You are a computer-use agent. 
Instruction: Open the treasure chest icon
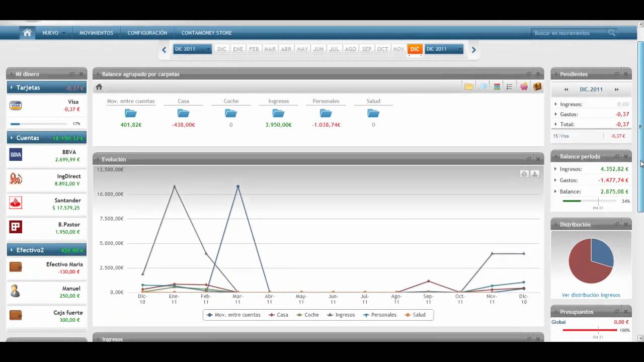click(x=537, y=86)
